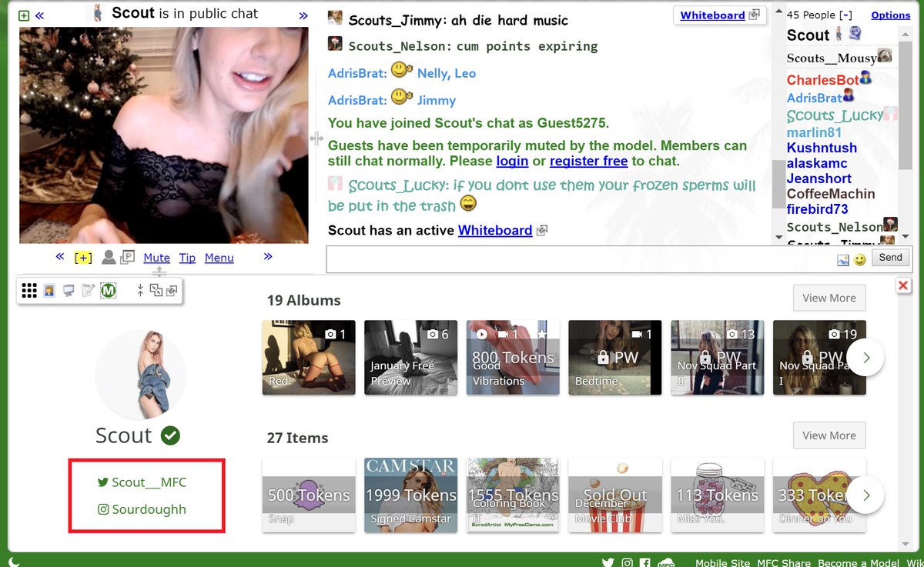The image size is (924, 567).
Task: Click the login link in chat notice
Action: (512, 161)
